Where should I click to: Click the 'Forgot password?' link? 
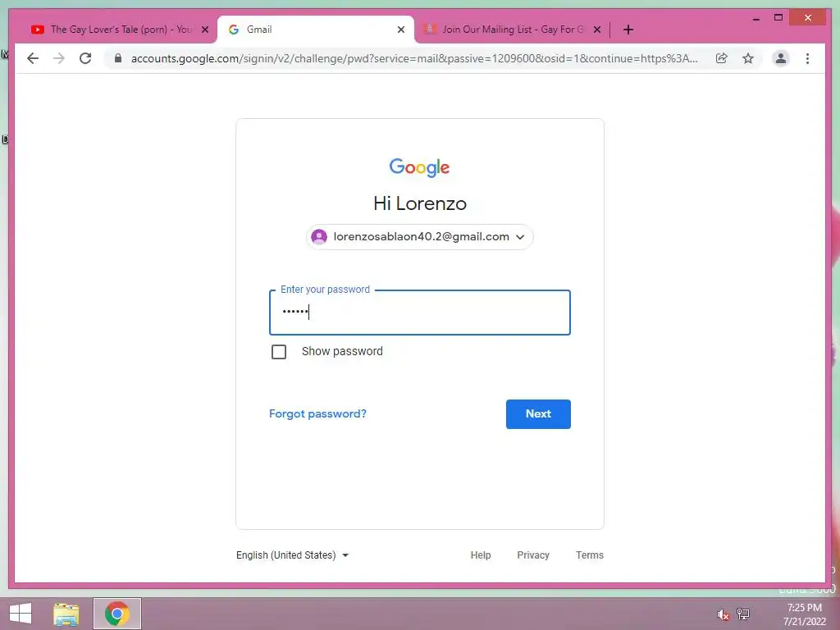317,413
